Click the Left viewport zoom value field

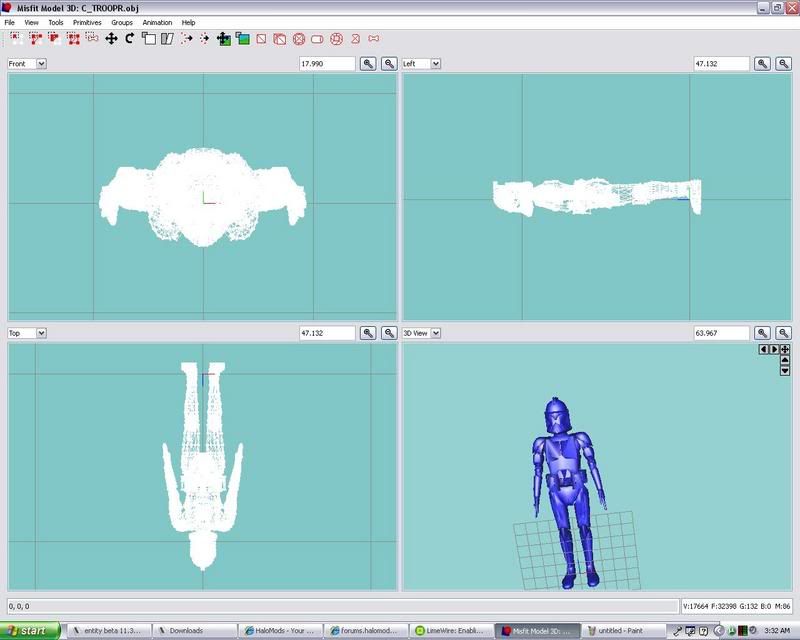click(721, 64)
